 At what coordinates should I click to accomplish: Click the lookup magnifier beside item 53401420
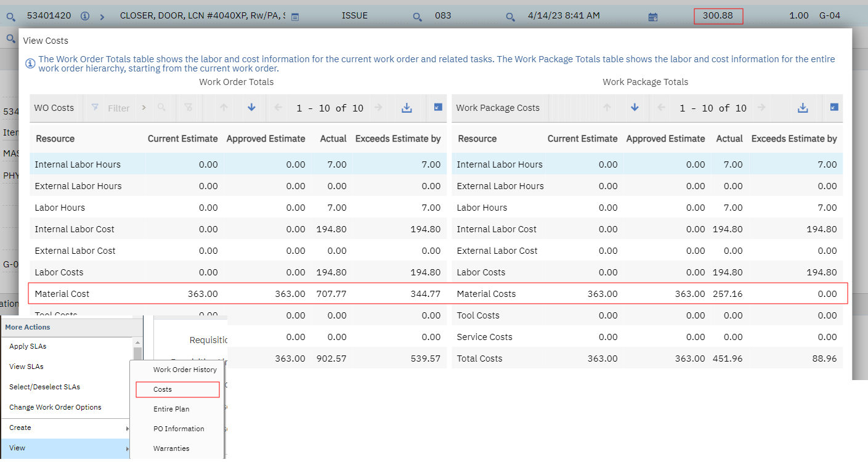pyautogui.click(x=10, y=17)
